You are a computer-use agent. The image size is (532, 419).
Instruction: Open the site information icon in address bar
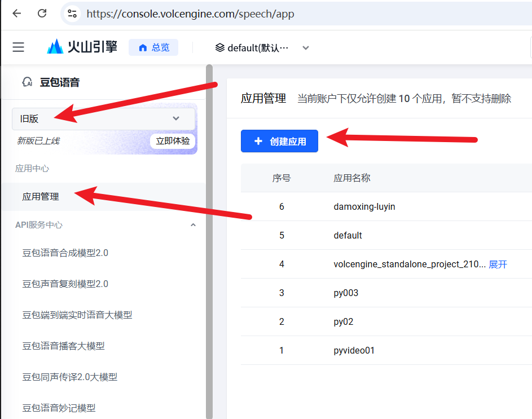click(x=72, y=14)
